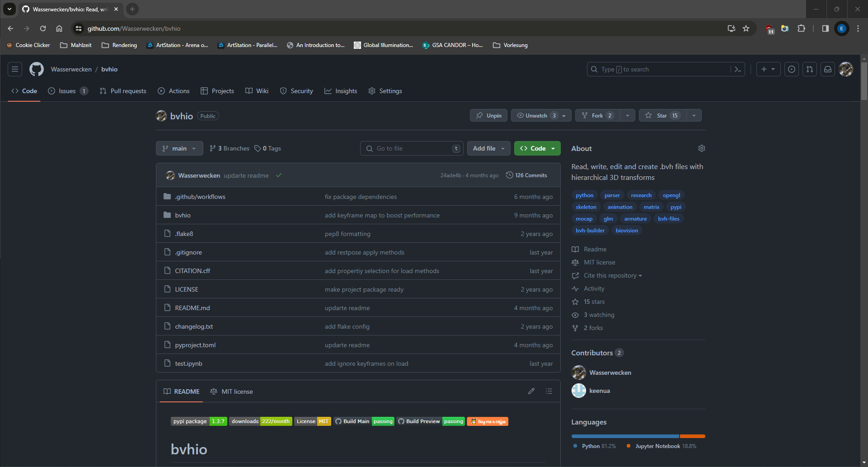Open the pyproject.toml file
Image resolution: width=868 pixels, height=467 pixels.
tap(195, 345)
